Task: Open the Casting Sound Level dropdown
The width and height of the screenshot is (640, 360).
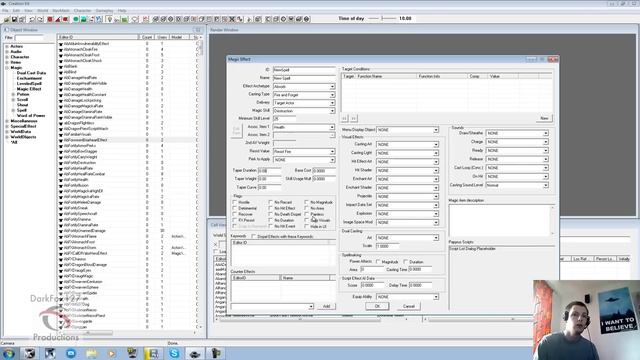Action: pos(546,185)
